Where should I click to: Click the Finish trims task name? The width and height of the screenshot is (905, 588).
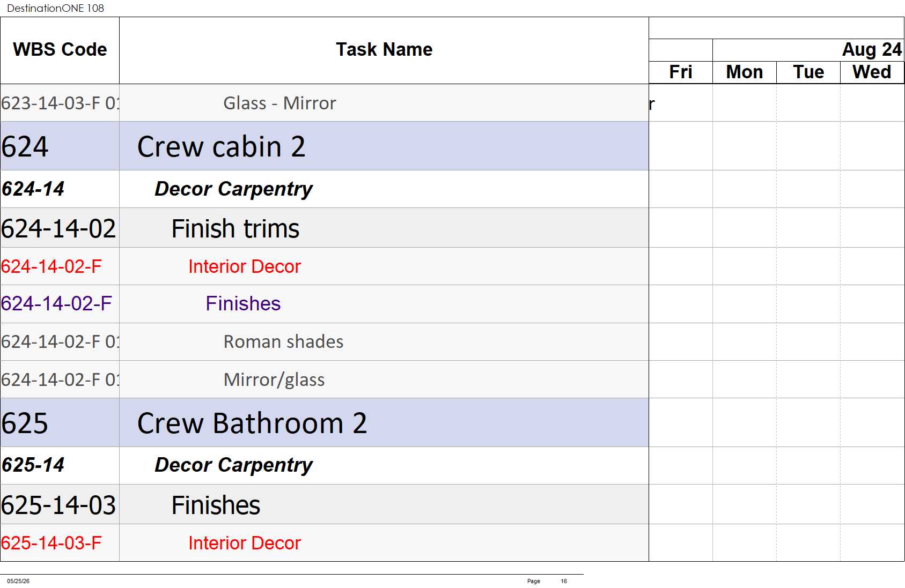pyautogui.click(x=235, y=228)
